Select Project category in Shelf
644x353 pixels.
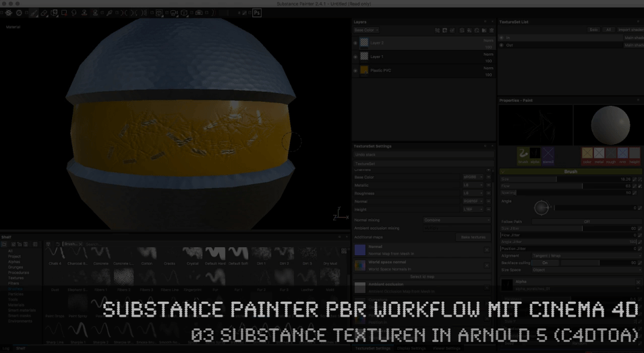click(14, 257)
